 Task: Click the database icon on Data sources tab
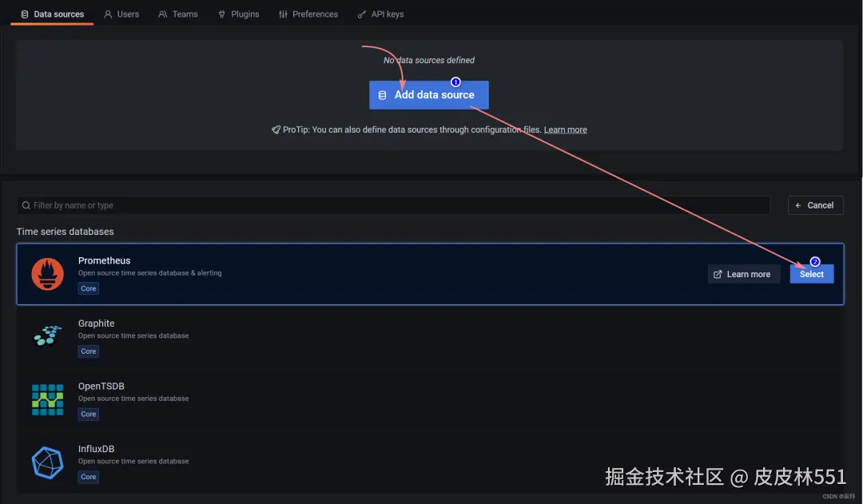[25, 14]
